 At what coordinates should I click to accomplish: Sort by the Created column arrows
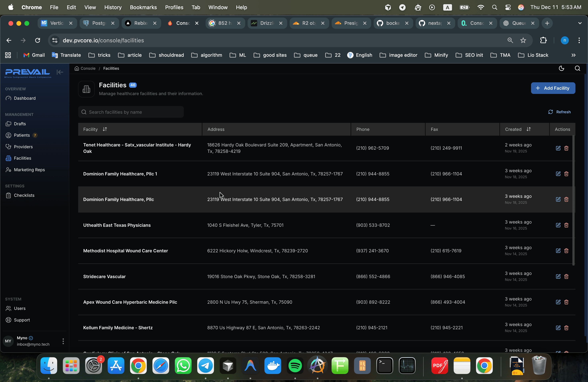tap(528, 129)
